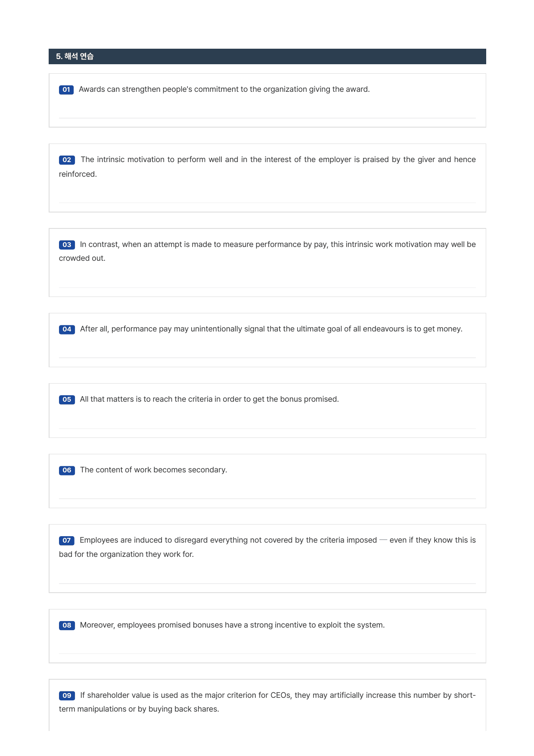Click the 01 number badge

[x=66, y=90]
